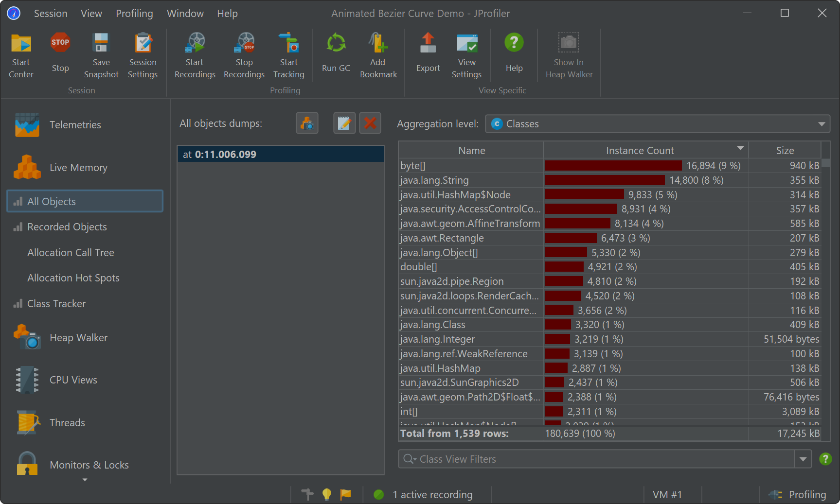Start Recordings from the toolbar
Image resolution: width=840 pixels, height=504 pixels.
point(195,56)
